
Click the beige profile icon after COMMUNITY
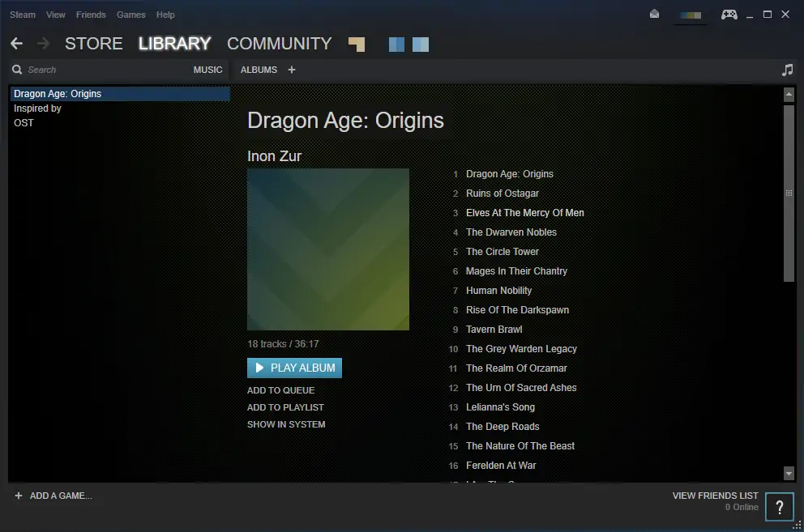pyautogui.click(x=357, y=45)
